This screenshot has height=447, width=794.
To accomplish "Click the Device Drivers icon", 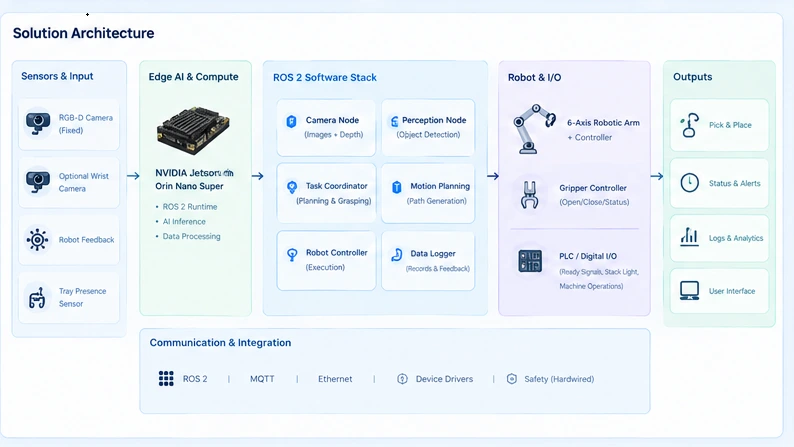I will click(402, 379).
